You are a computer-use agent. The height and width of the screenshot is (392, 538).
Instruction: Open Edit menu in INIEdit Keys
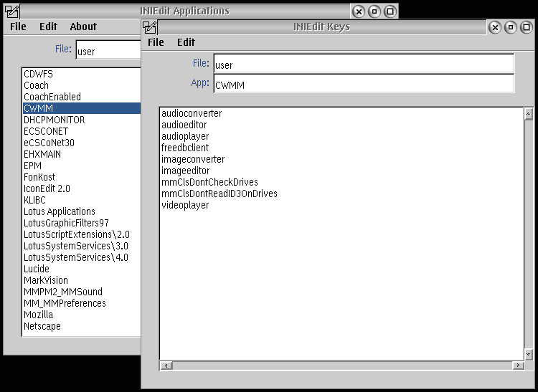coord(186,42)
